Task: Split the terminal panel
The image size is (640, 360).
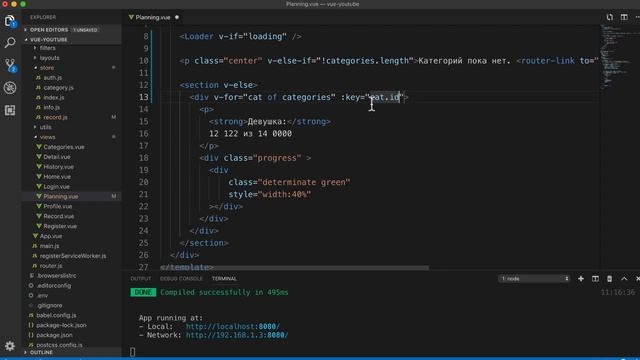Action: (x=596, y=278)
